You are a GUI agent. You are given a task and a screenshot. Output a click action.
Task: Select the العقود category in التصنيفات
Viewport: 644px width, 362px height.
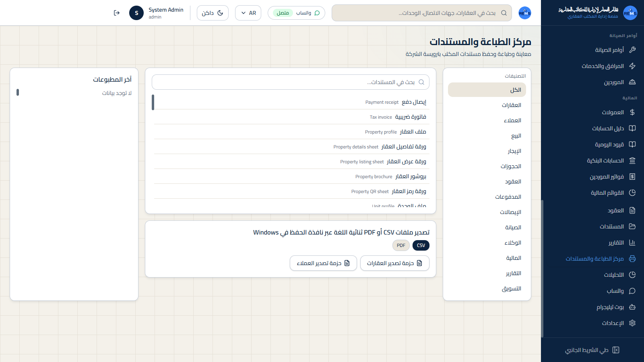(x=487, y=181)
